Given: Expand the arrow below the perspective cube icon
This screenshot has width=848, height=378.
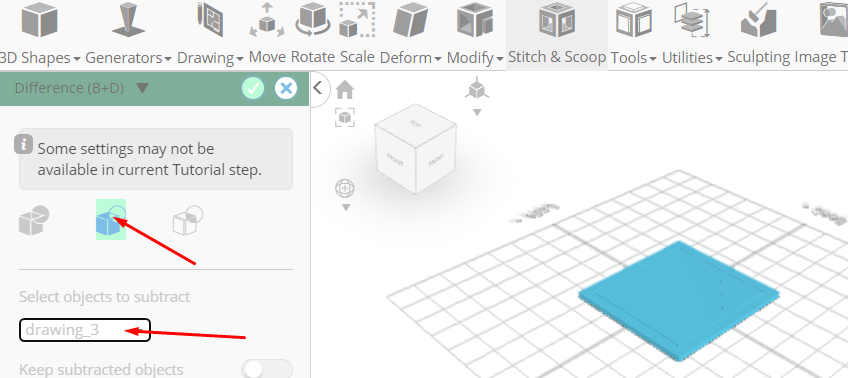Looking at the screenshot, I should (476, 112).
